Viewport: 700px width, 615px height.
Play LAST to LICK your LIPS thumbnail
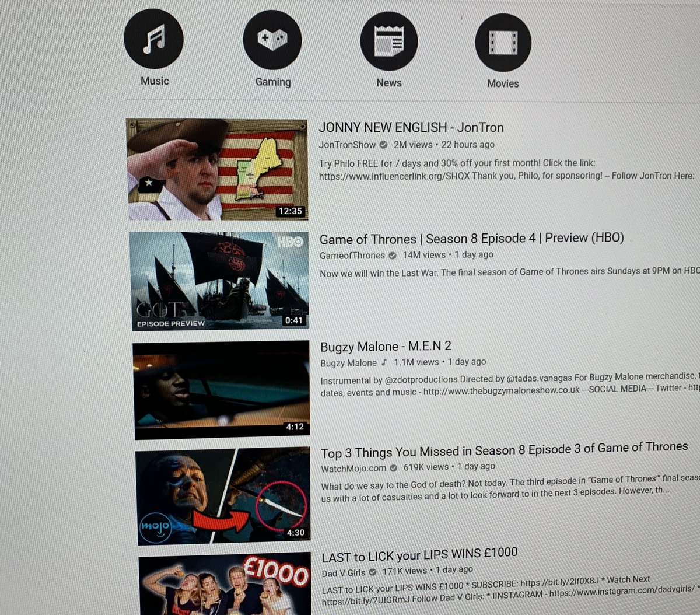226,585
